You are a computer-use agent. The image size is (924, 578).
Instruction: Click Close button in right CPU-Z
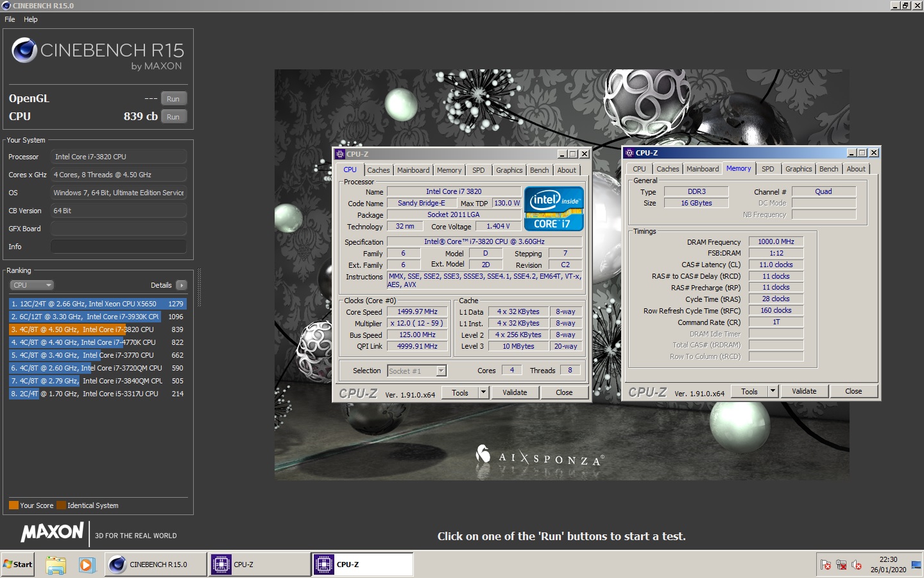853,391
